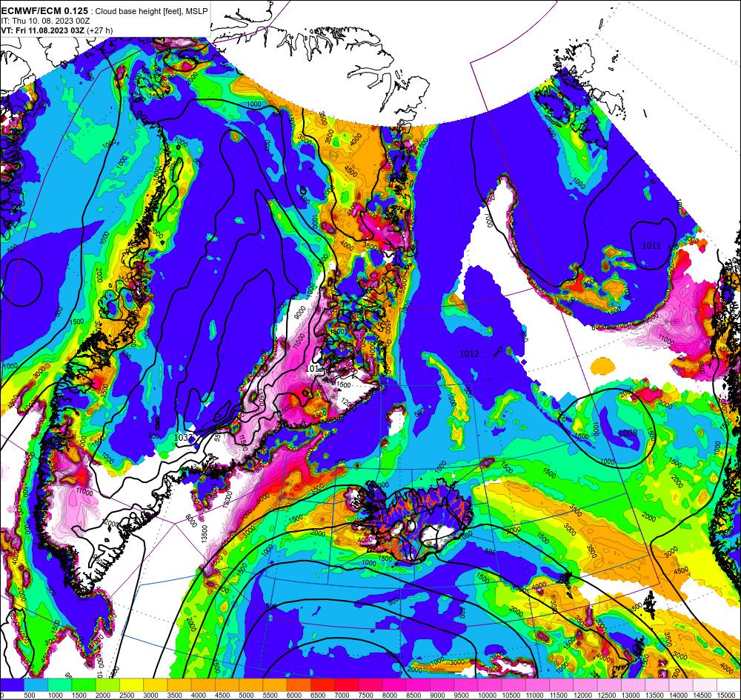Select the 'IT: Thu 10. 08. 2023 00Z' line
The width and height of the screenshot is (741, 700).
[45, 21]
